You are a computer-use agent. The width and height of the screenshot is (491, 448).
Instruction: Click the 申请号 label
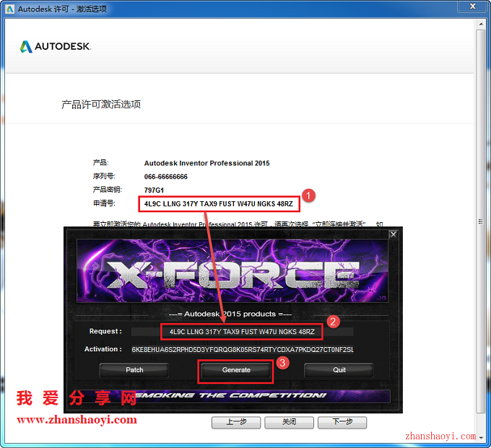click(x=104, y=203)
